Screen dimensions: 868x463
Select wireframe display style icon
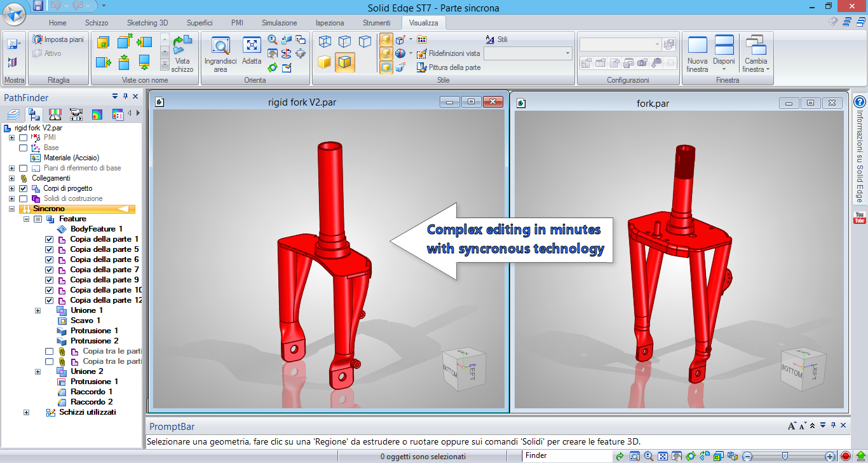click(325, 42)
